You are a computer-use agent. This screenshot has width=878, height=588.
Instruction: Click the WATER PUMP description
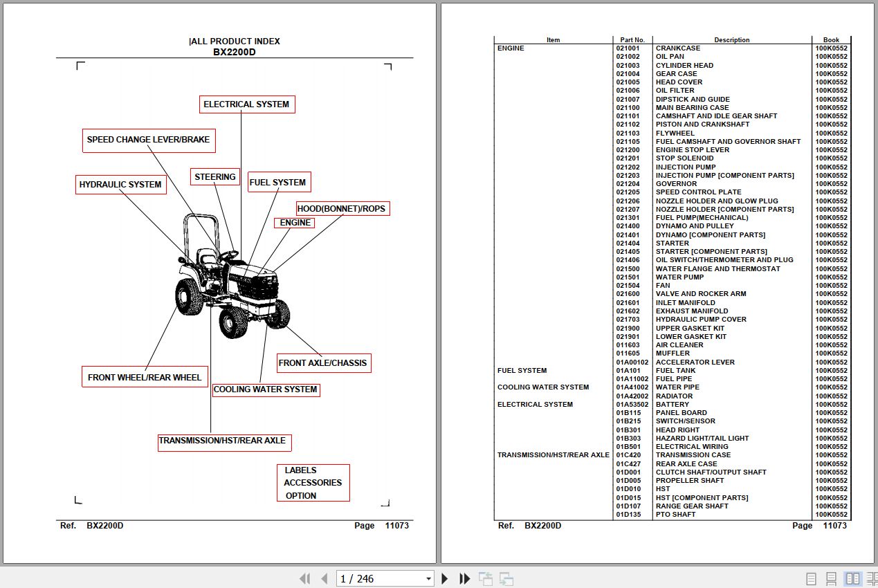click(x=680, y=277)
